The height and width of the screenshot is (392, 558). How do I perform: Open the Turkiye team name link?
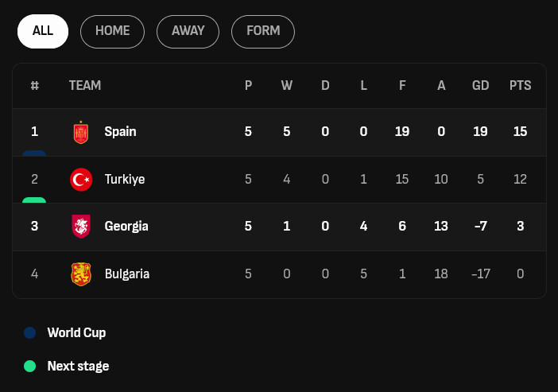tap(125, 180)
